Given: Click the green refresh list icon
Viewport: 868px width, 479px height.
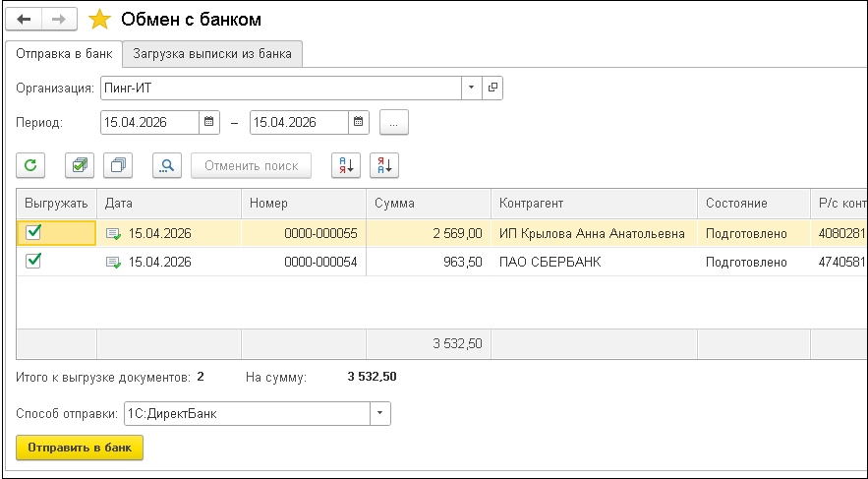Looking at the screenshot, I should 30,165.
